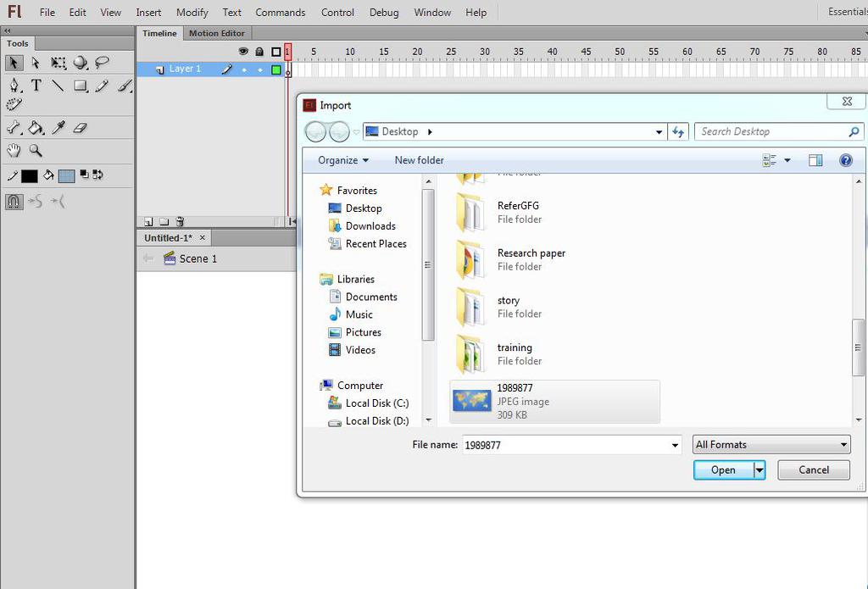Choose the Lasso tool
The image size is (868, 589).
pos(102,63)
